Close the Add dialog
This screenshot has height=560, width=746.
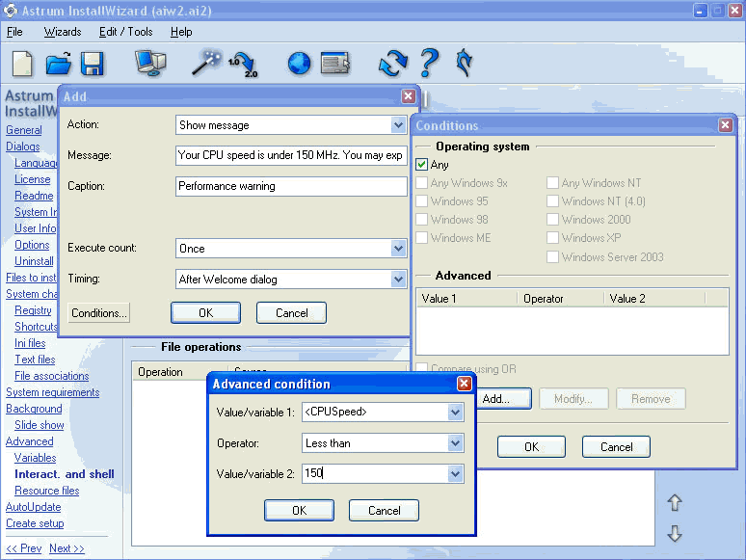pos(408,96)
